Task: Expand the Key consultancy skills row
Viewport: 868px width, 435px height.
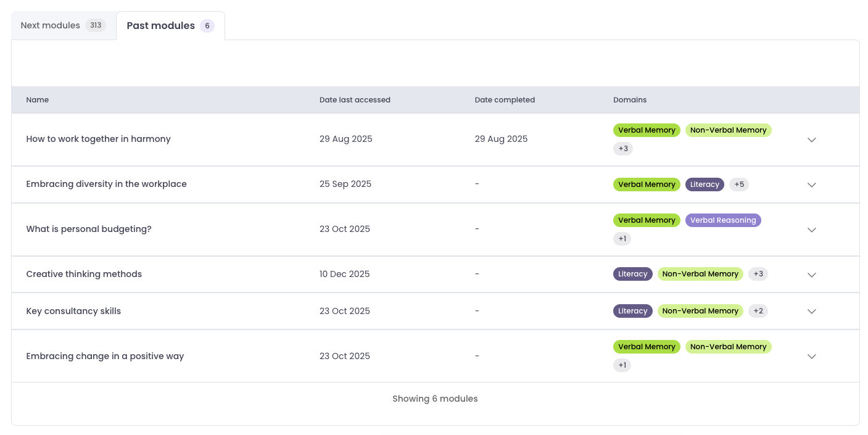Action: pos(811,311)
